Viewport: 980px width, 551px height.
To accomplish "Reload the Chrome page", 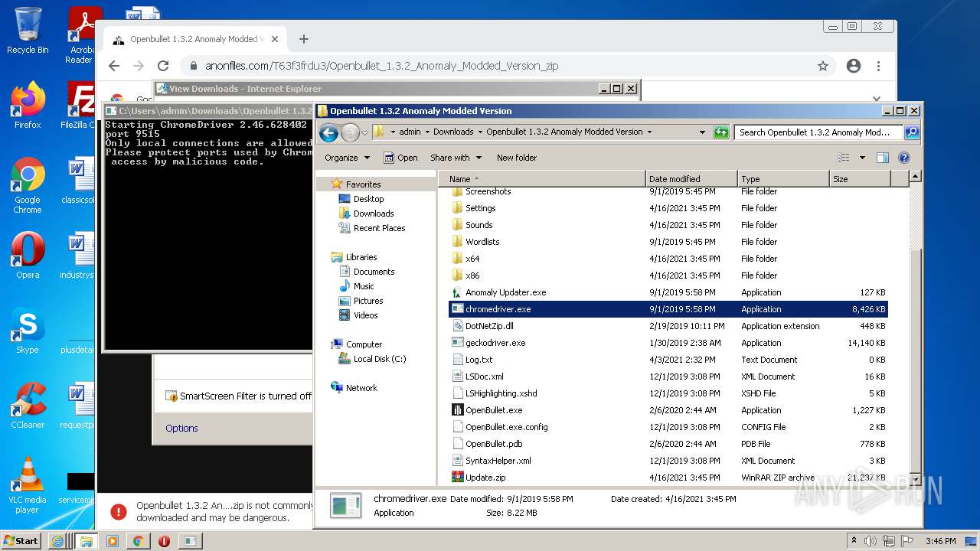I will (x=163, y=66).
